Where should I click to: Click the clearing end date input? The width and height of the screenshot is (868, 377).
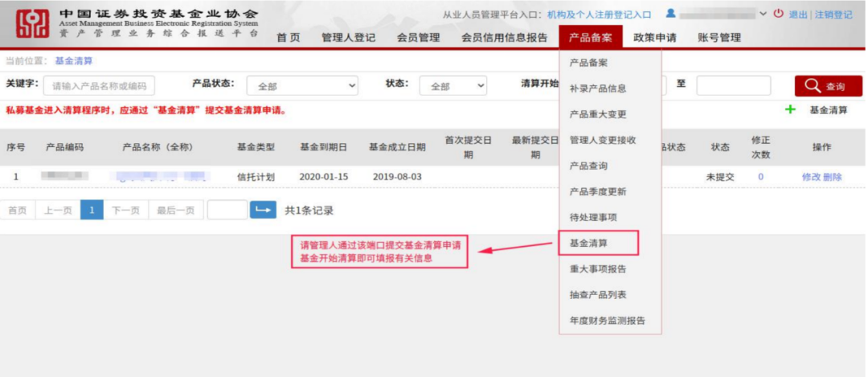734,85
